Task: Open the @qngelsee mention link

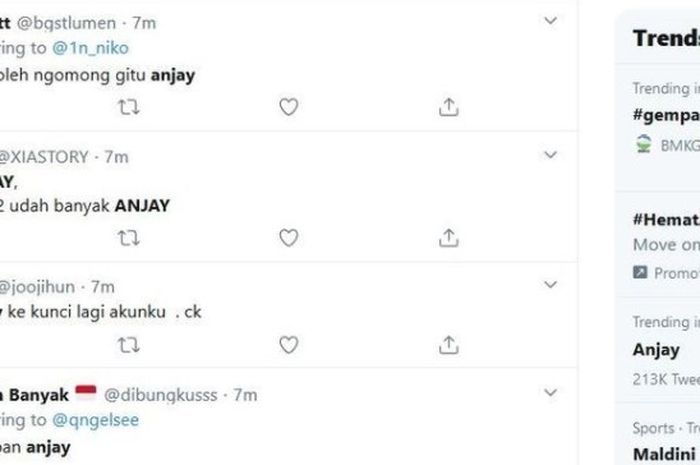Action: pyautogui.click(x=95, y=420)
